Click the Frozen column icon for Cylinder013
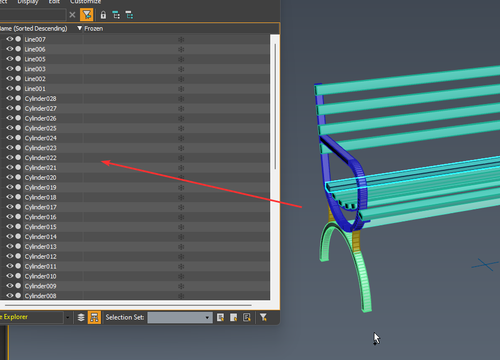Screen dimensions: 500x360 181,246
